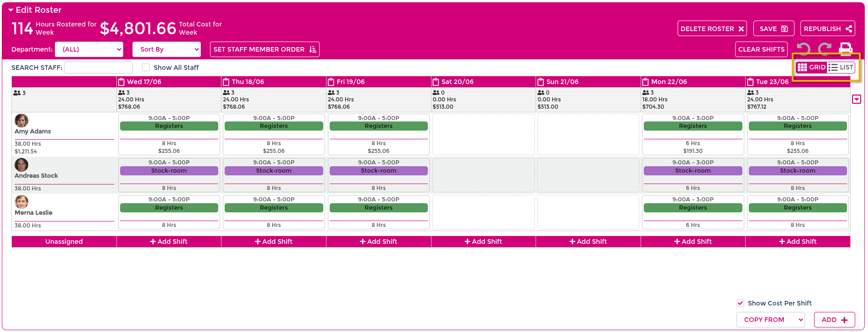Click the $4,801.66 total cost value
Screen dimensions: 868x332
click(138, 28)
